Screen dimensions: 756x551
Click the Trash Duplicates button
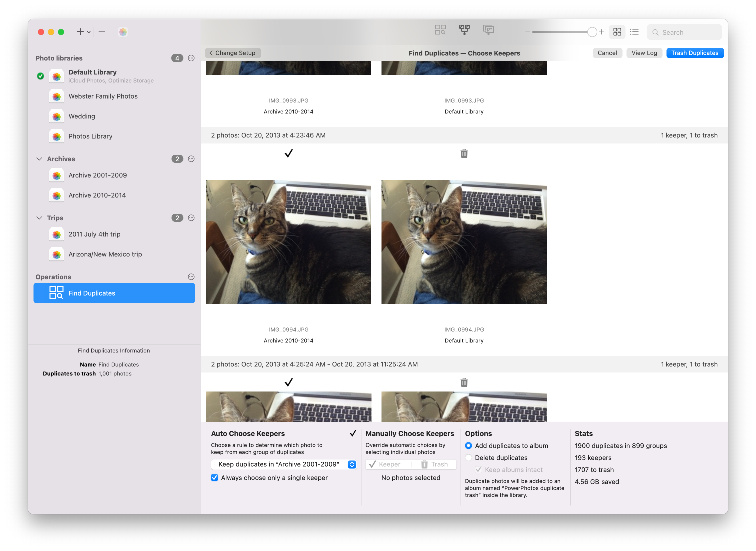(695, 53)
